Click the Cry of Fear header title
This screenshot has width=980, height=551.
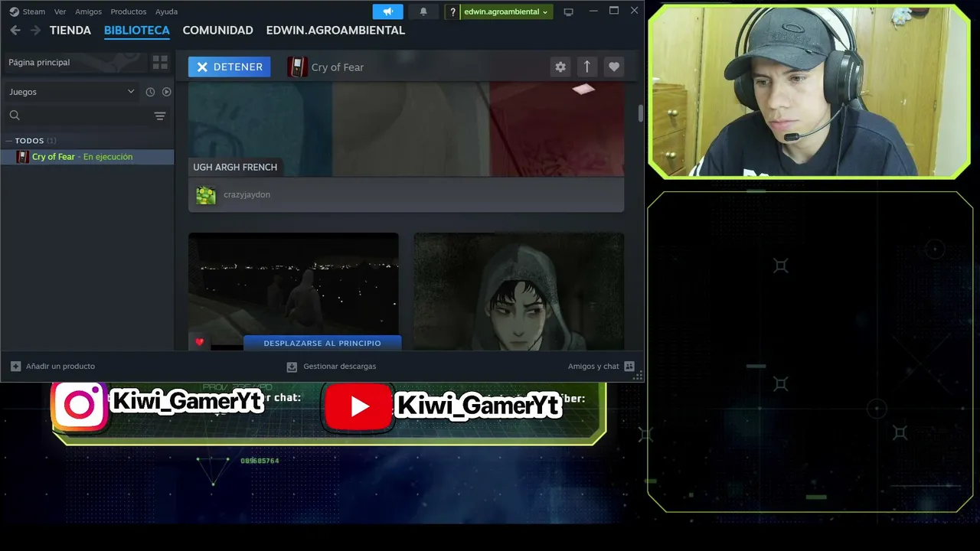(338, 67)
